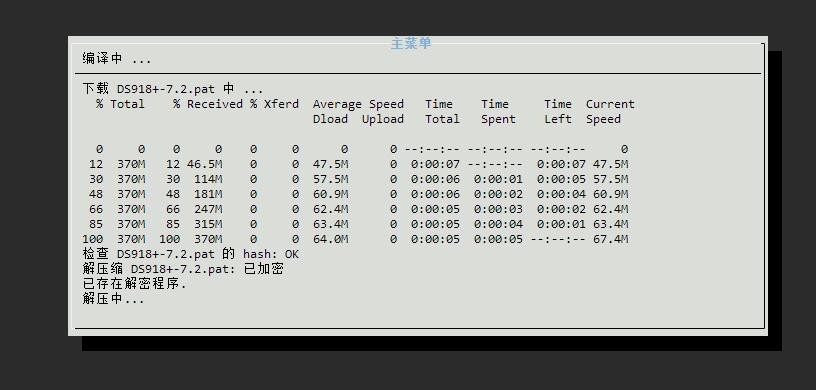Image resolution: width=816 pixels, height=390 pixels.
Task: Click the 60.9M average download value
Action: pos(330,194)
